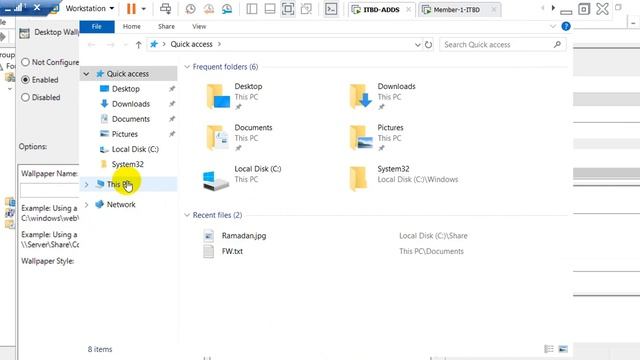This screenshot has width=640, height=360.
Task: Open the View ribbon tab
Action: click(x=199, y=27)
